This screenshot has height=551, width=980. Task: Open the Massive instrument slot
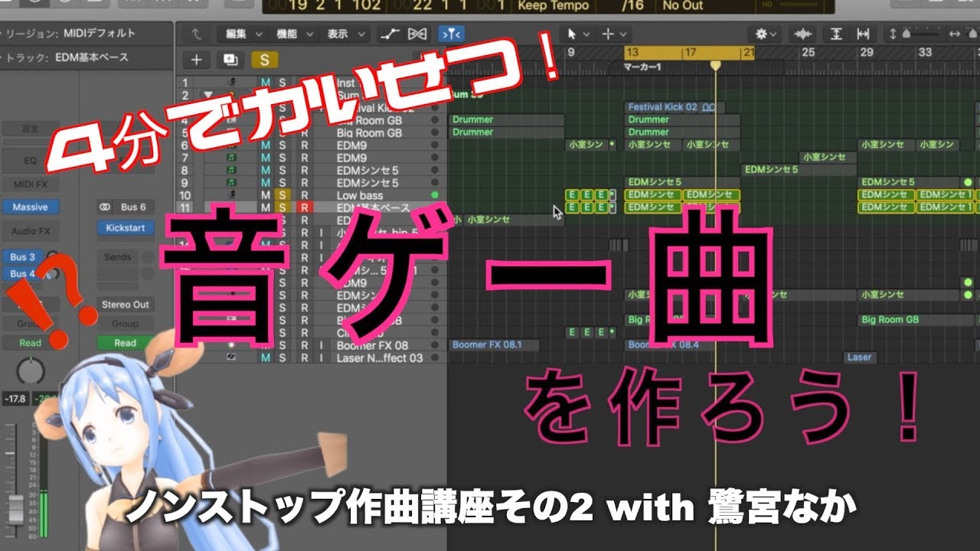click(x=31, y=207)
